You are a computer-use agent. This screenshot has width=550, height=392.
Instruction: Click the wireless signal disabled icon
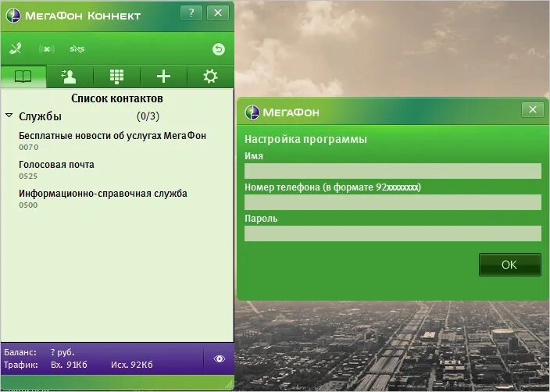click(x=47, y=49)
